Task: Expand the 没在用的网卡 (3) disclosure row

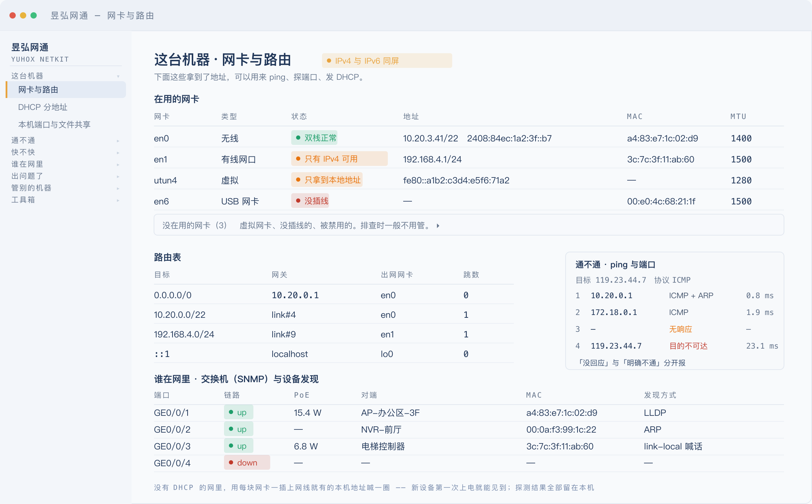Action: point(469,225)
